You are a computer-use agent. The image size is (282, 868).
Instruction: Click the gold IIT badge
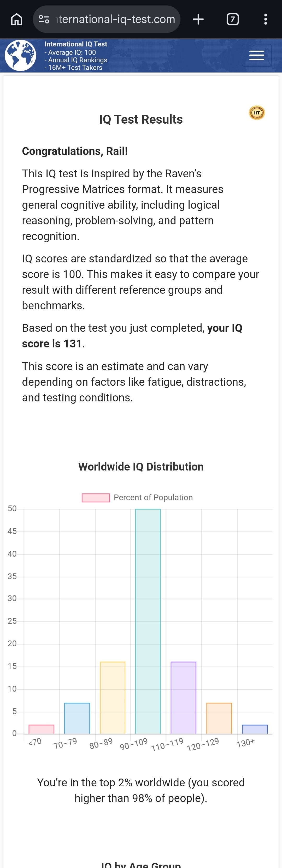[257, 113]
